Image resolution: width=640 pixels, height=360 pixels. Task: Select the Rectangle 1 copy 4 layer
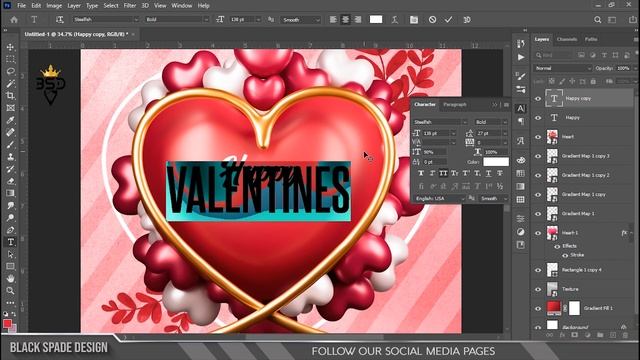click(x=583, y=270)
